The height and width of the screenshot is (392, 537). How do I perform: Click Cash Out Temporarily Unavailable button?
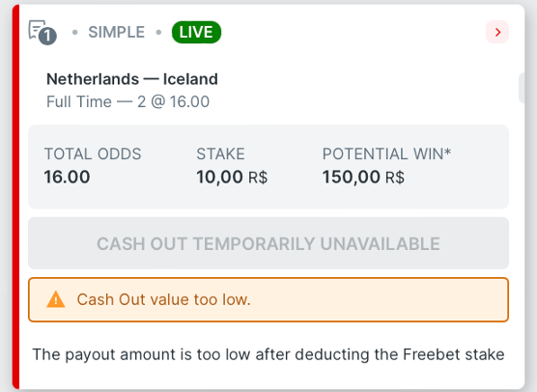[268, 243]
